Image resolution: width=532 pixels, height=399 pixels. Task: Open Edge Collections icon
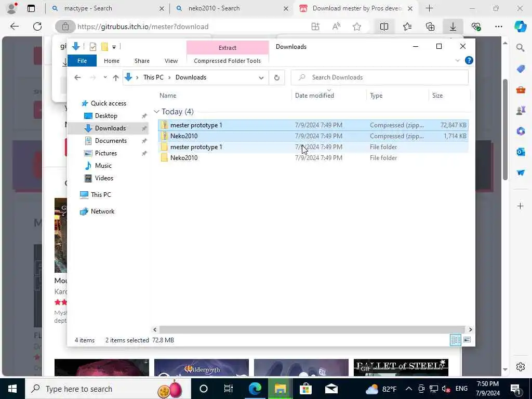(x=430, y=26)
